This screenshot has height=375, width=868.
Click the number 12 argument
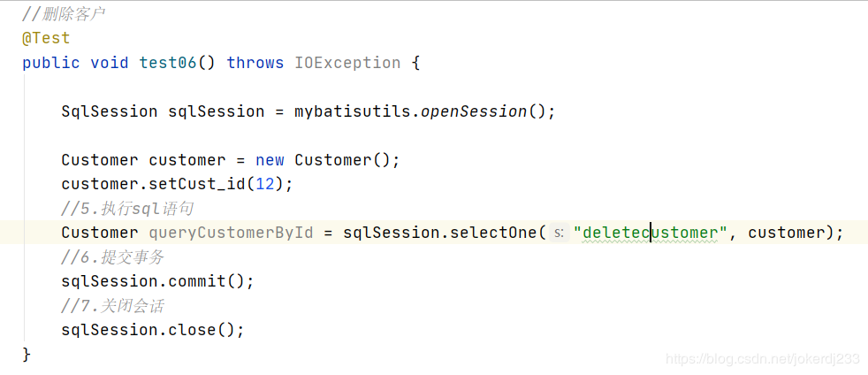coord(264,184)
